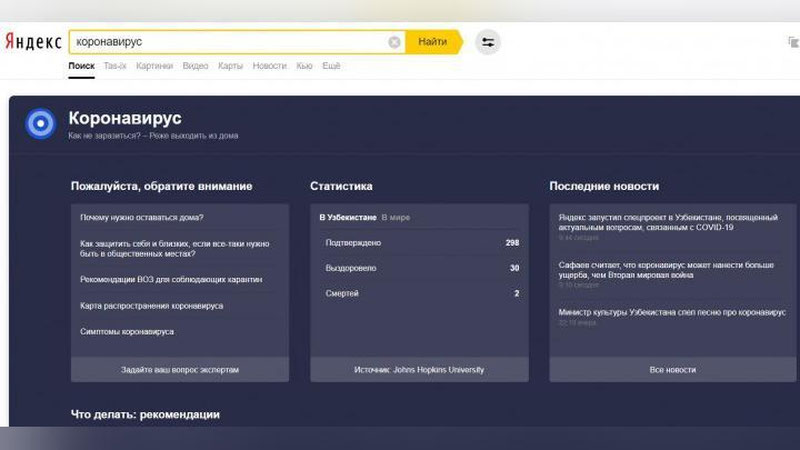Open news 'Сафаев считает, что коронавирус...'

(666, 270)
